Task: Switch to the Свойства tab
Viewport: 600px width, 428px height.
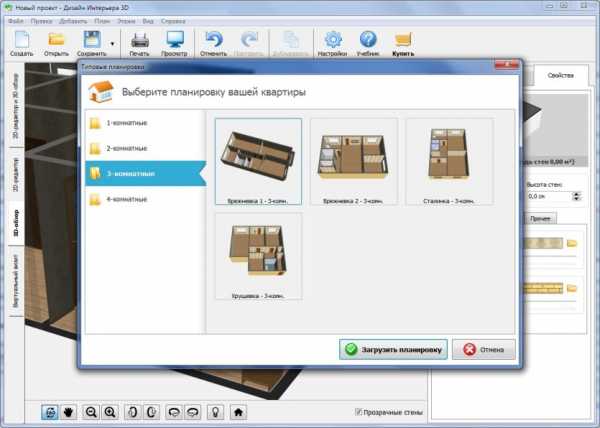Action: coord(561,76)
